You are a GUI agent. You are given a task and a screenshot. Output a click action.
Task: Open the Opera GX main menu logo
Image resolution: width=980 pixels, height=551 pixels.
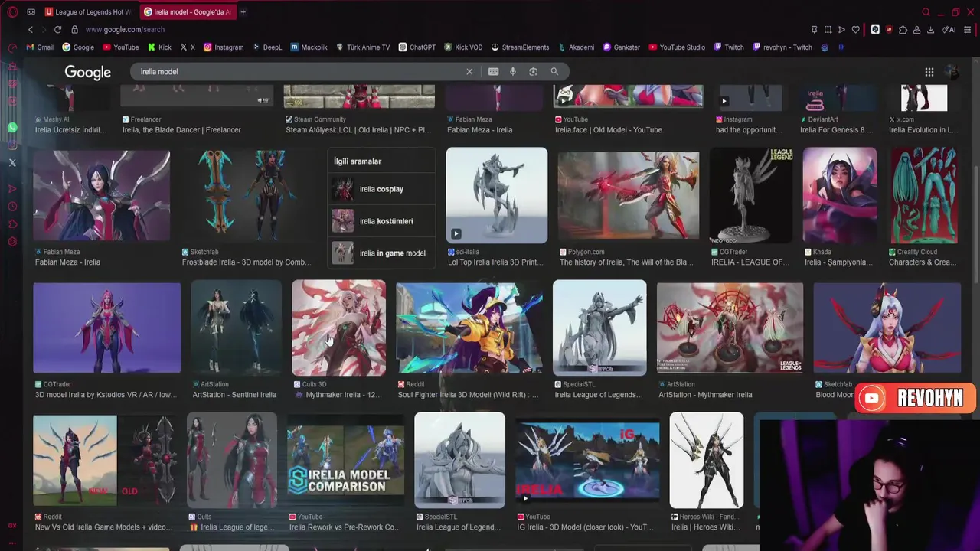(12, 12)
